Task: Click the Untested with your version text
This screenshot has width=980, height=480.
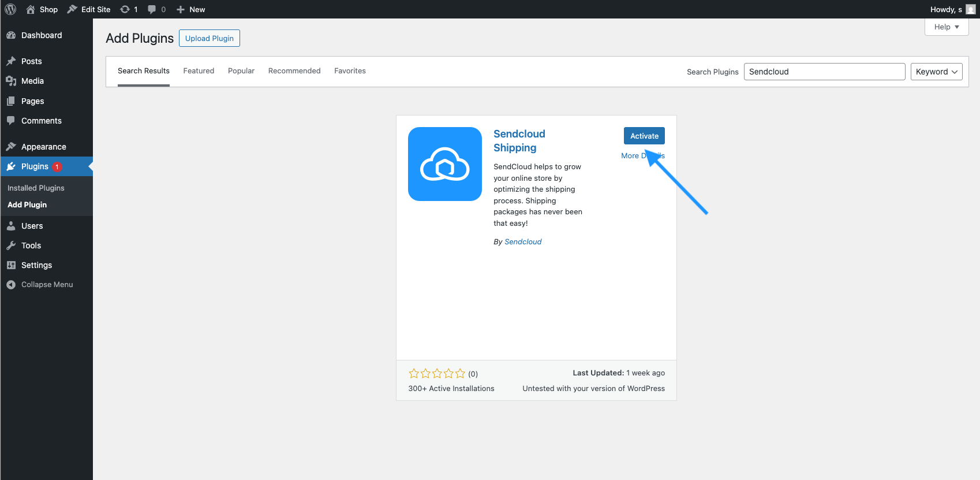Action: point(594,389)
